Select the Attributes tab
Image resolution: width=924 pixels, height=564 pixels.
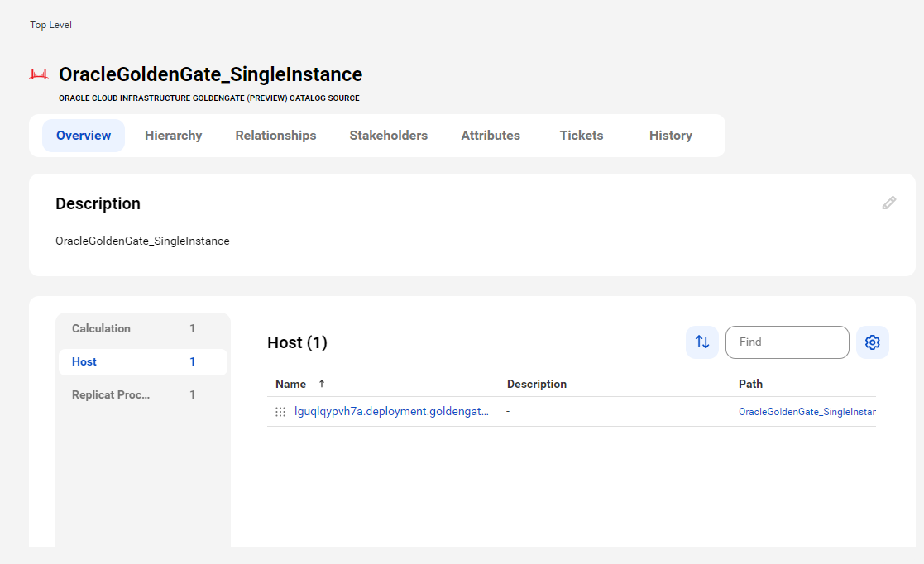point(491,136)
